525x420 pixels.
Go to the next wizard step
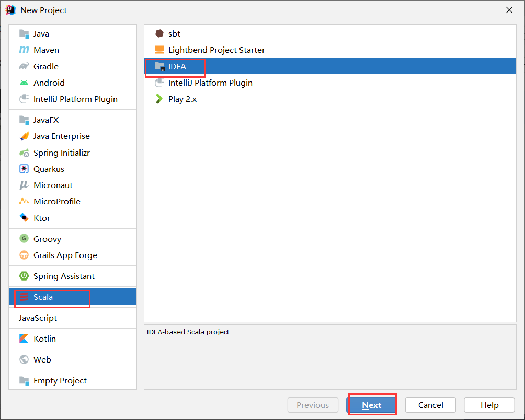tap(372, 405)
